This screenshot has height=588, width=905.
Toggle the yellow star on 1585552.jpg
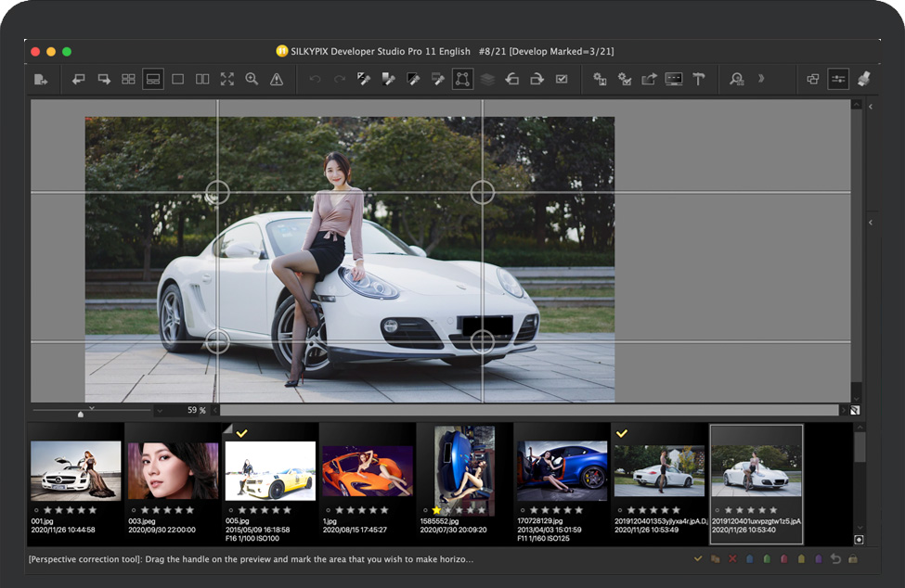click(436, 510)
